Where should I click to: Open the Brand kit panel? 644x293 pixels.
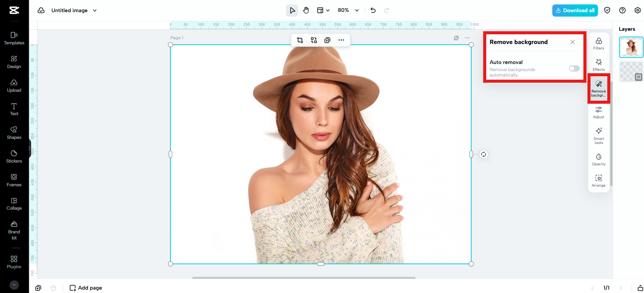(14, 230)
